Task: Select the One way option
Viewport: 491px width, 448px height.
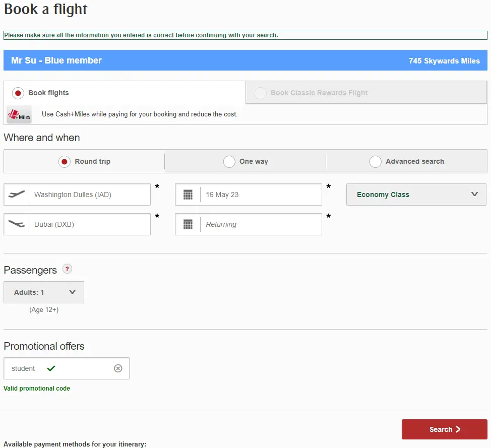Action: [x=229, y=162]
